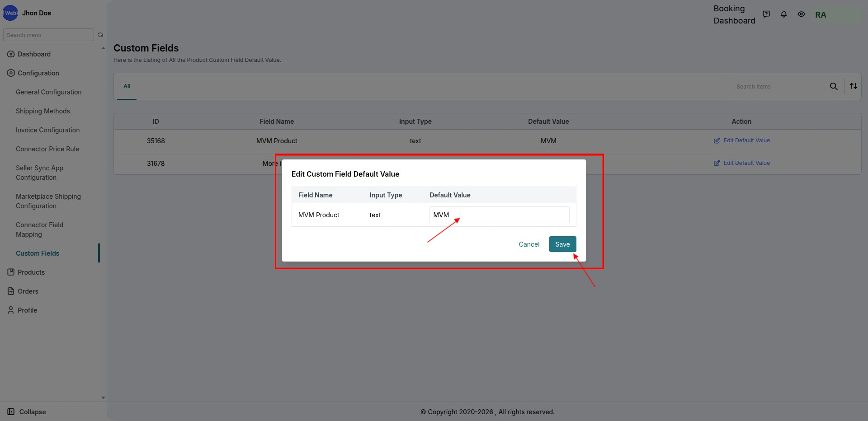Click ID cell 35168
The image size is (868, 421).
pos(156,141)
